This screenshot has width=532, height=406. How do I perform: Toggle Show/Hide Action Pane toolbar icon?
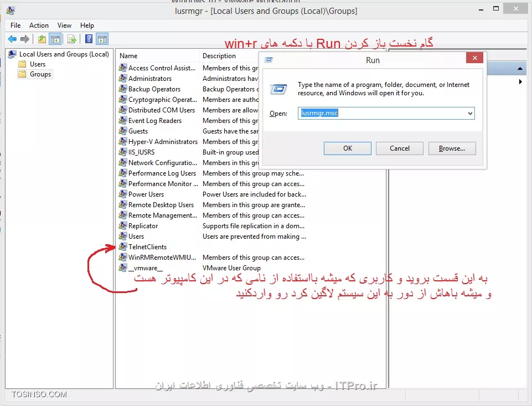(102, 39)
